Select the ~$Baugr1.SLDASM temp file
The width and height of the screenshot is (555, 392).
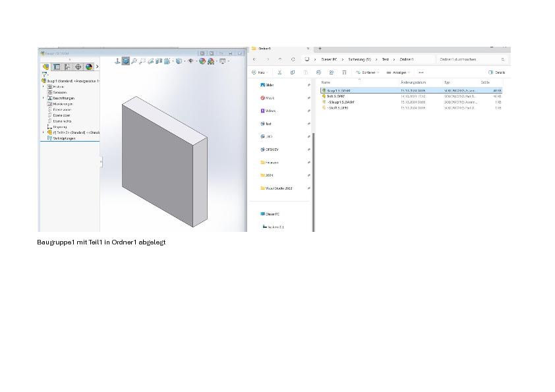pos(411,102)
